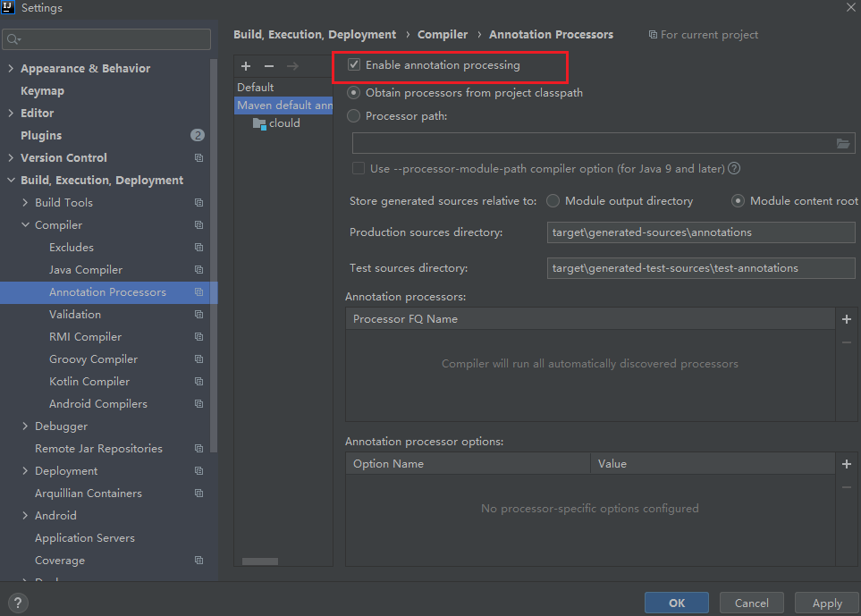Click the settings tree vertical scrollbar
The height and width of the screenshot is (616, 861).
coord(214,256)
